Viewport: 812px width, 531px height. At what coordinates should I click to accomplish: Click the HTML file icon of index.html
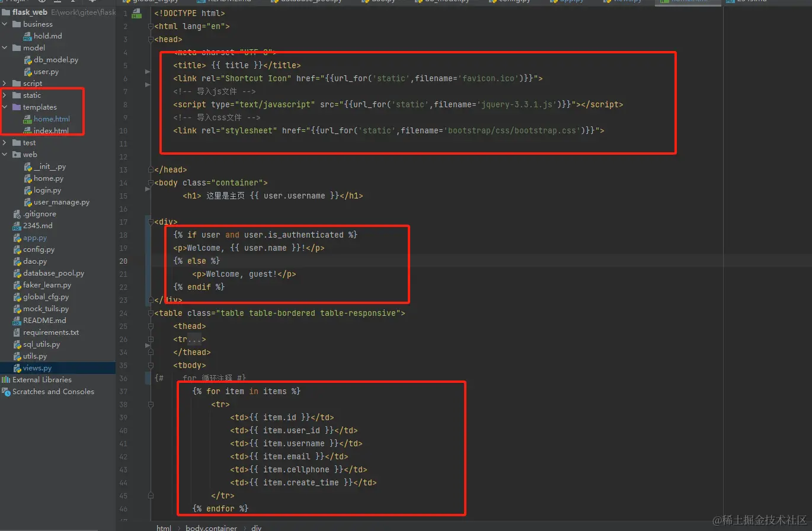27,131
